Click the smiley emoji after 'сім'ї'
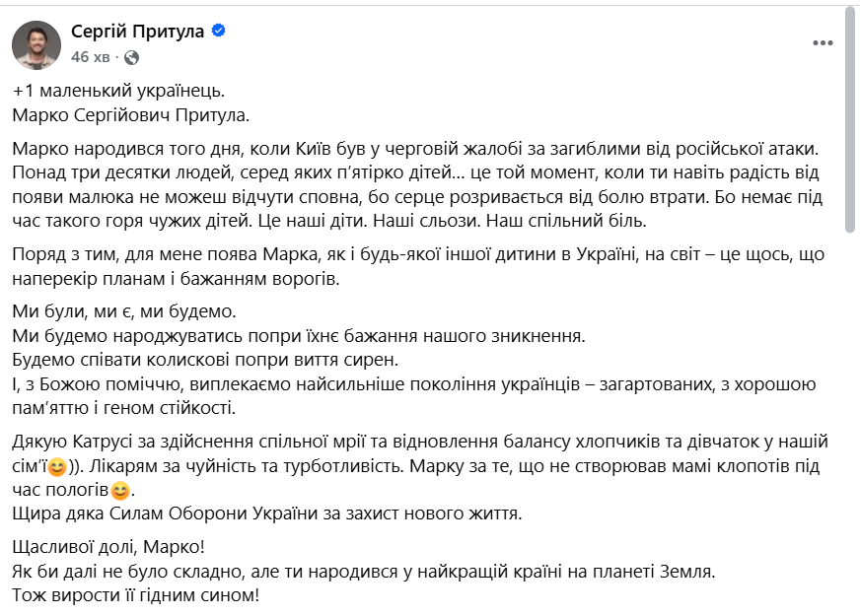Screen dimensions: 860x616 pos(59,466)
